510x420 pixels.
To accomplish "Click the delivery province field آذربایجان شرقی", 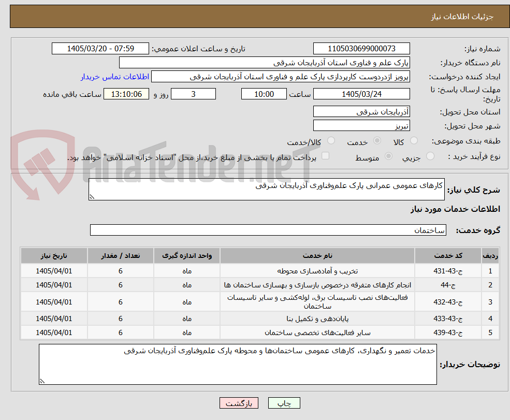I will click(x=361, y=112).
